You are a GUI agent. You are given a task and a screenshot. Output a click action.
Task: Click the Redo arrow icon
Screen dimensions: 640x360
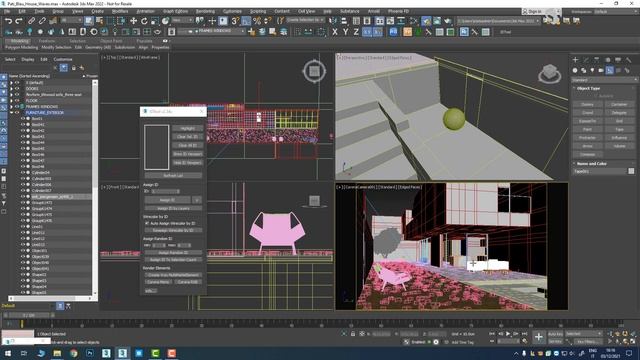coord(19,21)
